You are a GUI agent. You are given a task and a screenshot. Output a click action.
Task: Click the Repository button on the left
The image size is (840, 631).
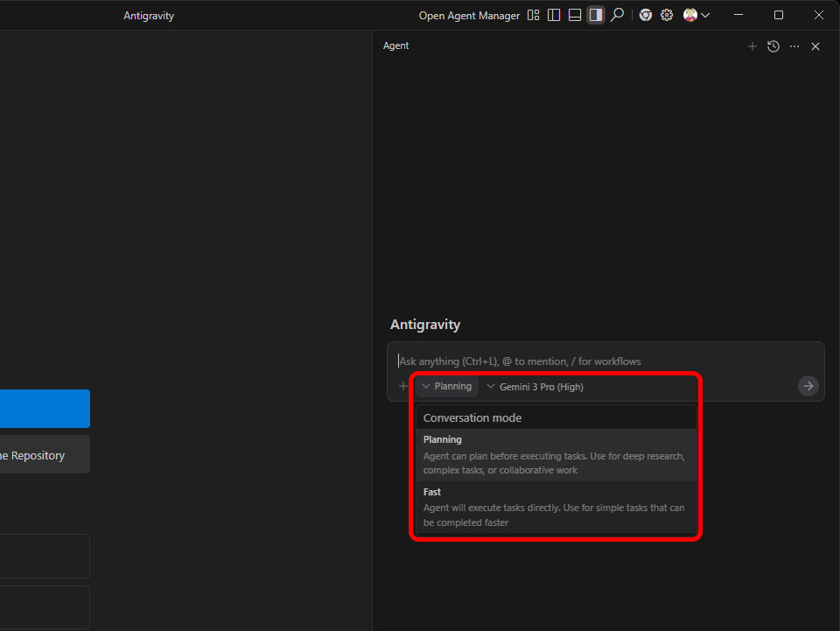[45, 455]
